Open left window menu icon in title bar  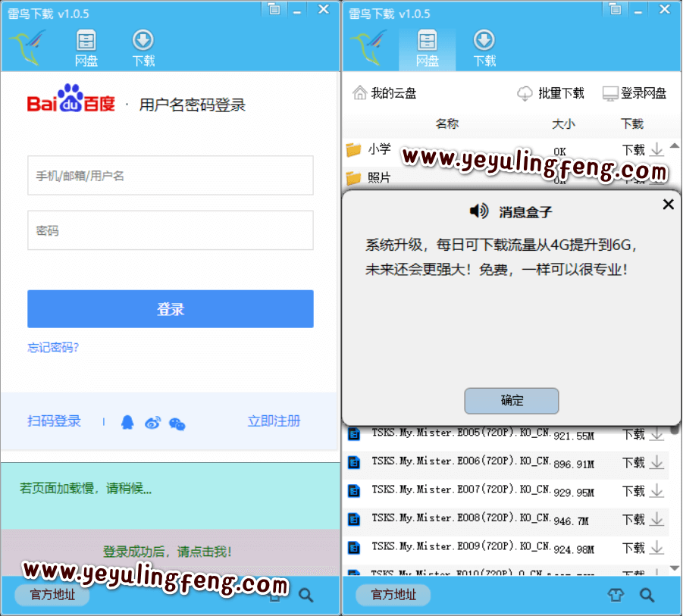[x=274, y=8]
